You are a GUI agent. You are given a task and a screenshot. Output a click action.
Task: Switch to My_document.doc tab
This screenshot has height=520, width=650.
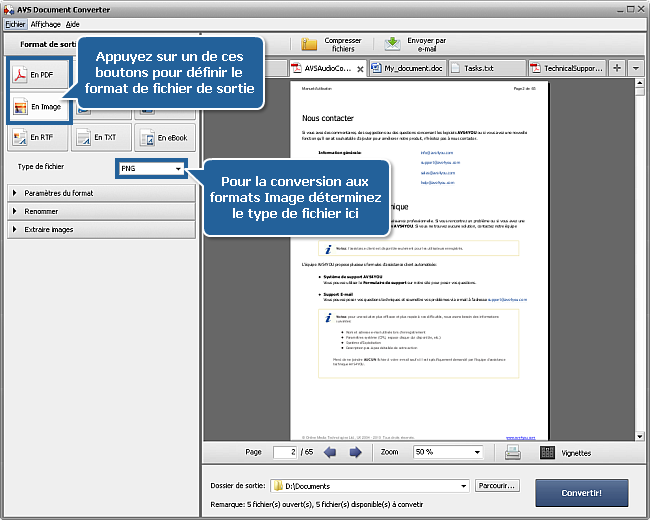click(408, 68)
